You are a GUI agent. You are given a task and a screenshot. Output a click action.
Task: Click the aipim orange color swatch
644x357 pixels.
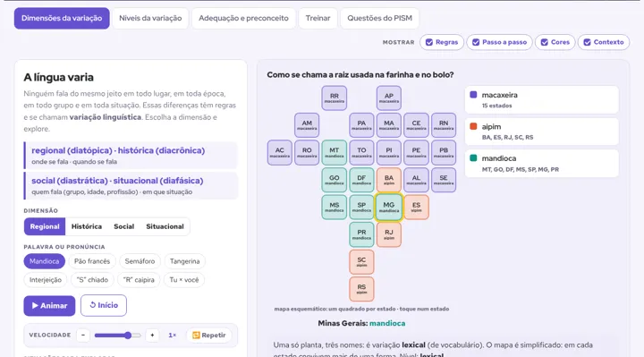[473, 126]
